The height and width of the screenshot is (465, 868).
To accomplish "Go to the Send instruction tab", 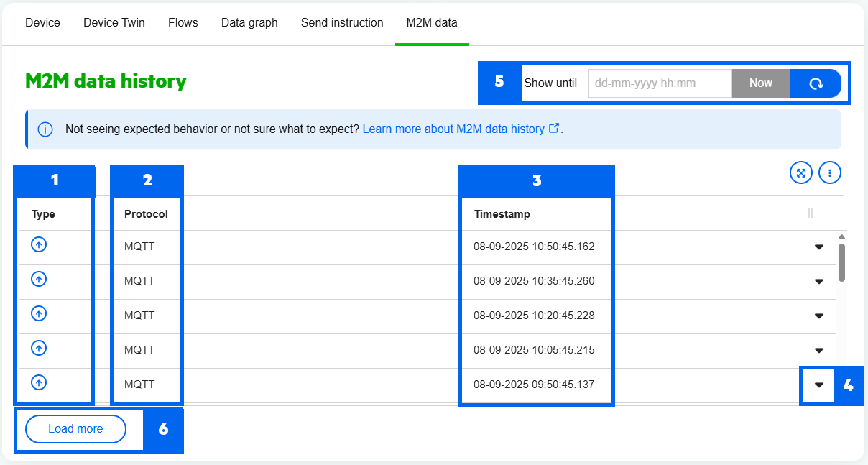I will click(x=342, y=22).
